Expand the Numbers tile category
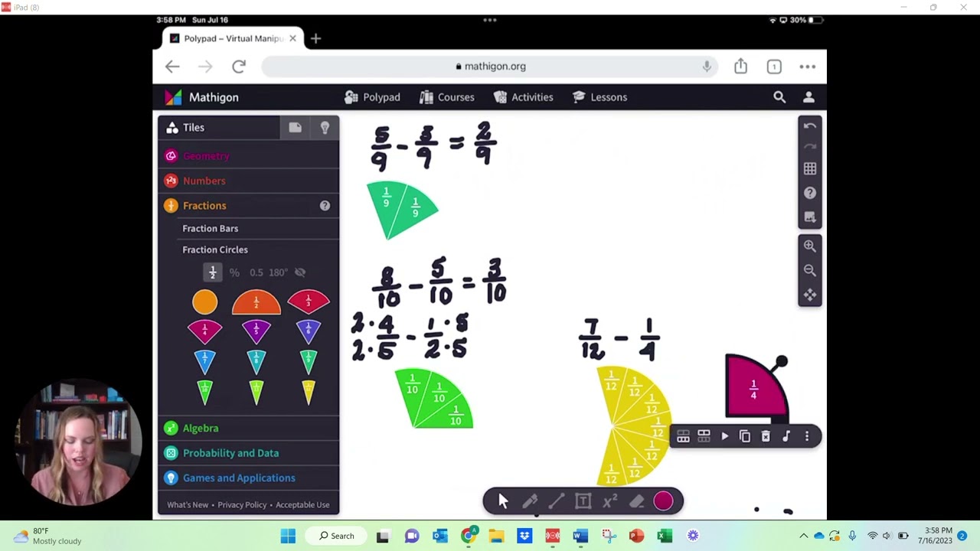This screenshot has width=980, height=551. pos(248,181)
